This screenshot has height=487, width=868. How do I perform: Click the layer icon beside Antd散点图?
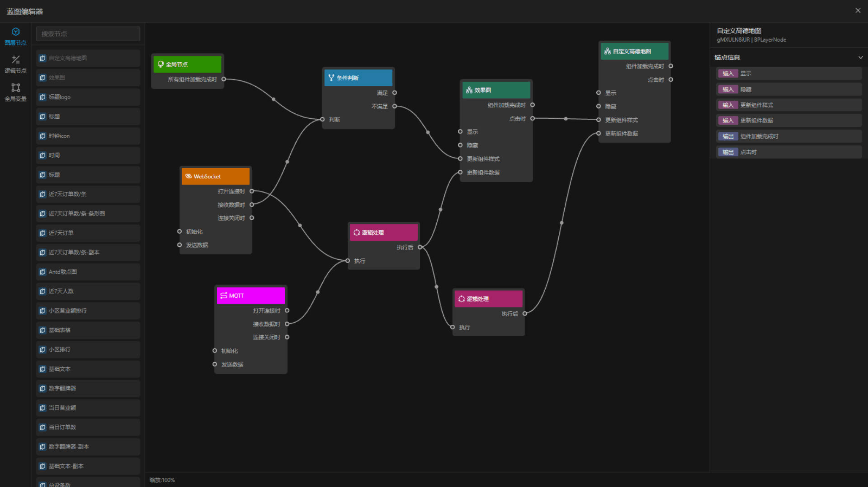point(42,272)
